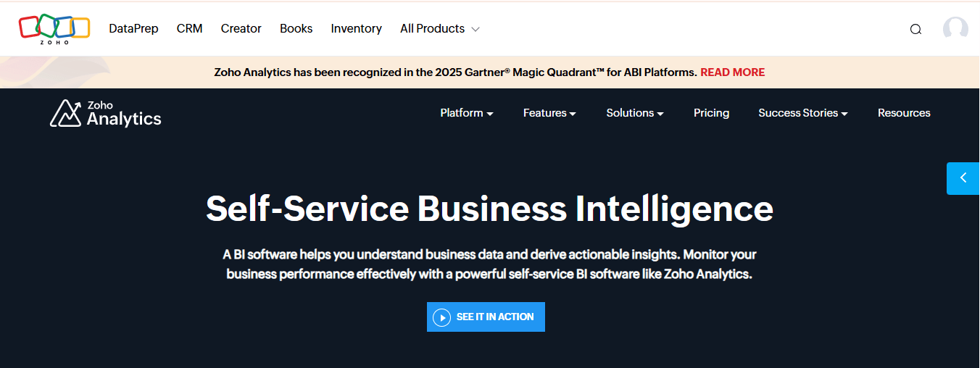Click the Self-Service Business Intelligence heading
Image resolution: width=980 pixels, height=368 pixels.
point(489,209)
